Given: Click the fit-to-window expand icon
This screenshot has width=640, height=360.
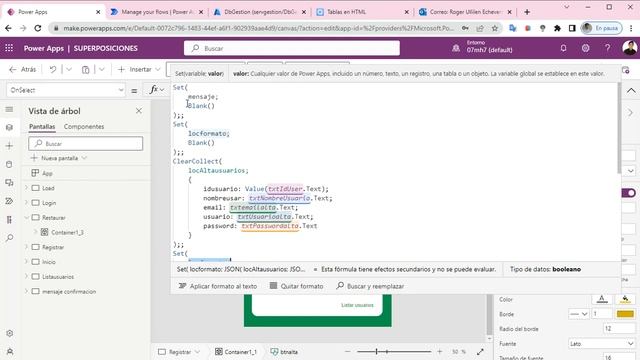Looking at the screenshot, I should coord(480,351).
